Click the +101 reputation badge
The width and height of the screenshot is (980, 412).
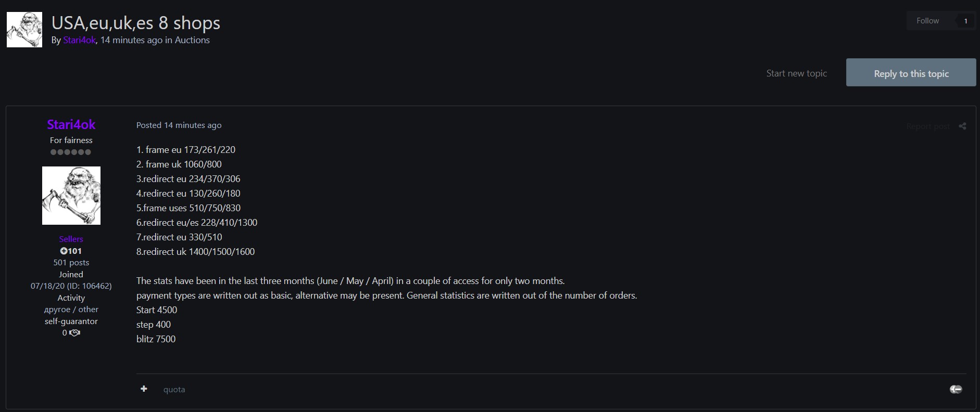tap(71, 251)
